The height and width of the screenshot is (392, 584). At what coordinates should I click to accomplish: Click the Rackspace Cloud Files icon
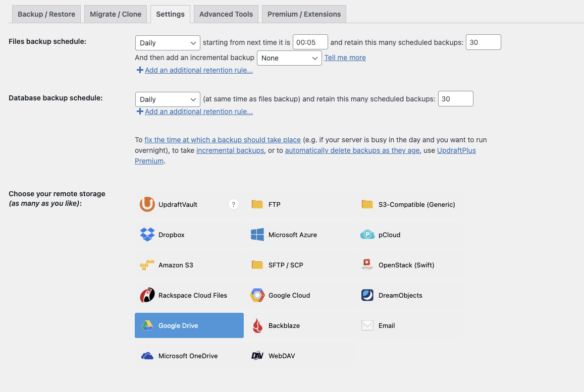pos(147,295)
